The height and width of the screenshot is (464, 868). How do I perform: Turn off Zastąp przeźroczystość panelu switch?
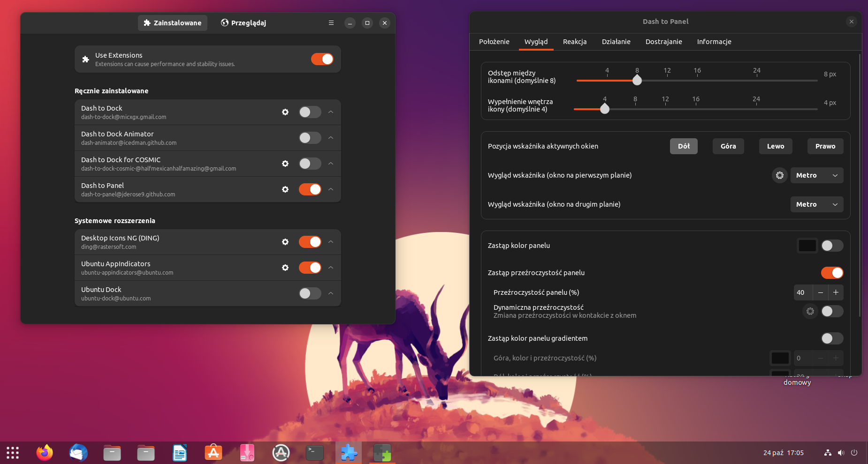832,273
